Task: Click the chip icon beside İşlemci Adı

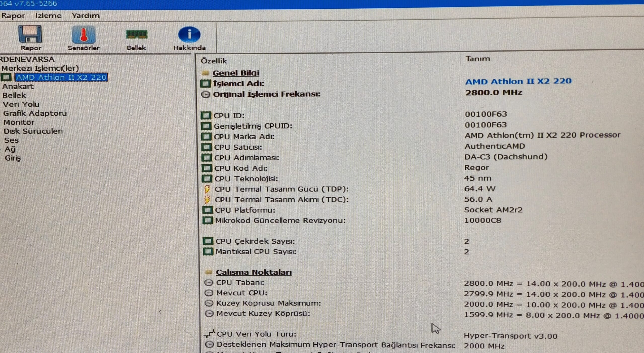Action: (205, 83)
